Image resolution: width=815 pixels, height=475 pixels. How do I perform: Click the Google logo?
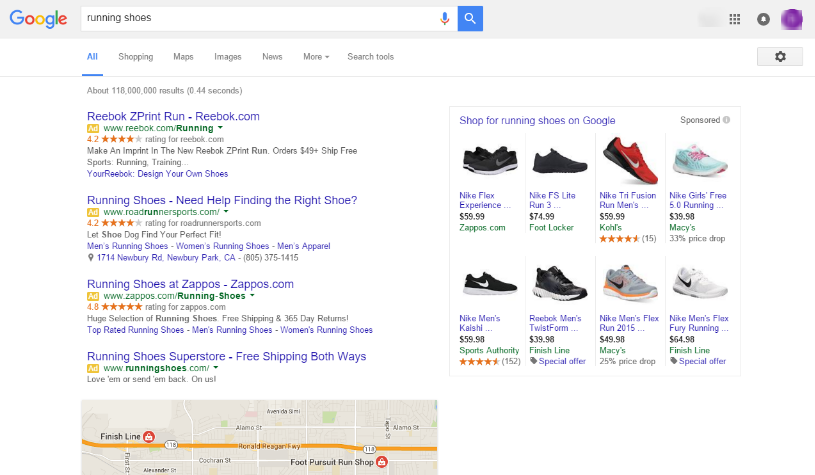tap(38, 19)
